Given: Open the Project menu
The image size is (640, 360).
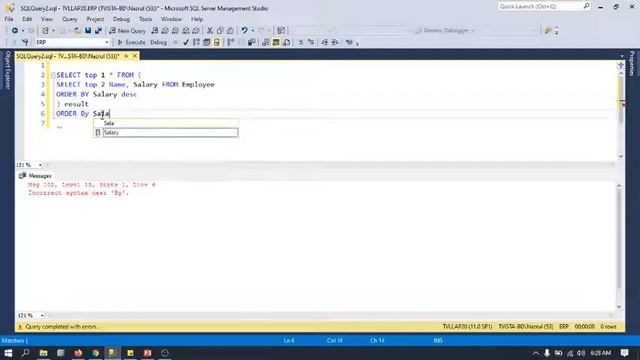Looking at the screenshot, I should pyautogui.click(x=95, y=19).
